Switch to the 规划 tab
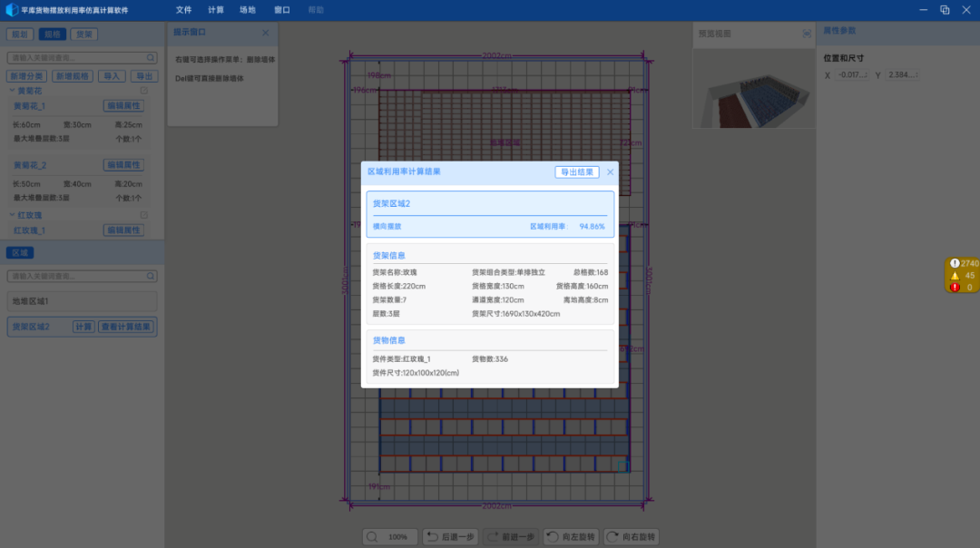980x548 pixels. [20, 34]
